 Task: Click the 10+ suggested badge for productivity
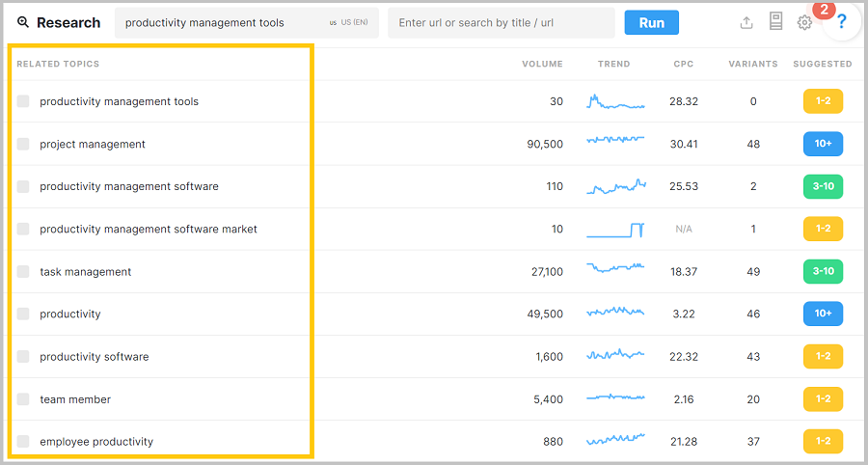coord(823,314)
